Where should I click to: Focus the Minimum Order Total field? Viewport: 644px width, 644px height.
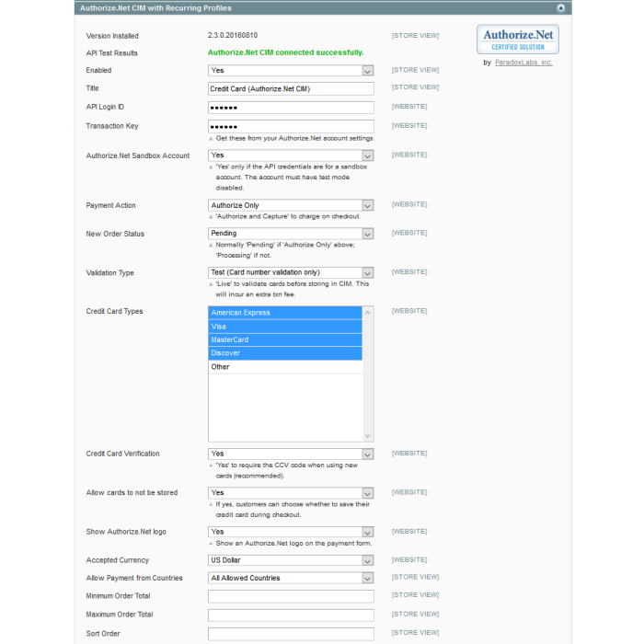(x=291, y=596)
